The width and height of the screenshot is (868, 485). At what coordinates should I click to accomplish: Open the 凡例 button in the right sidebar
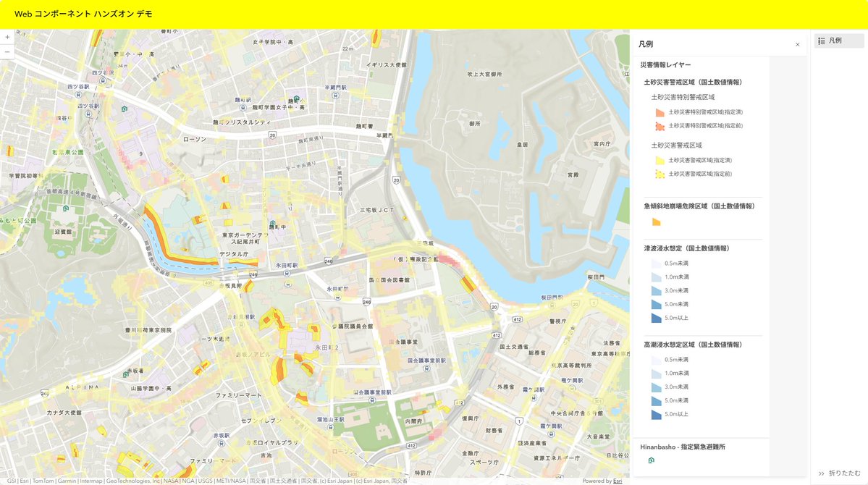838,41
